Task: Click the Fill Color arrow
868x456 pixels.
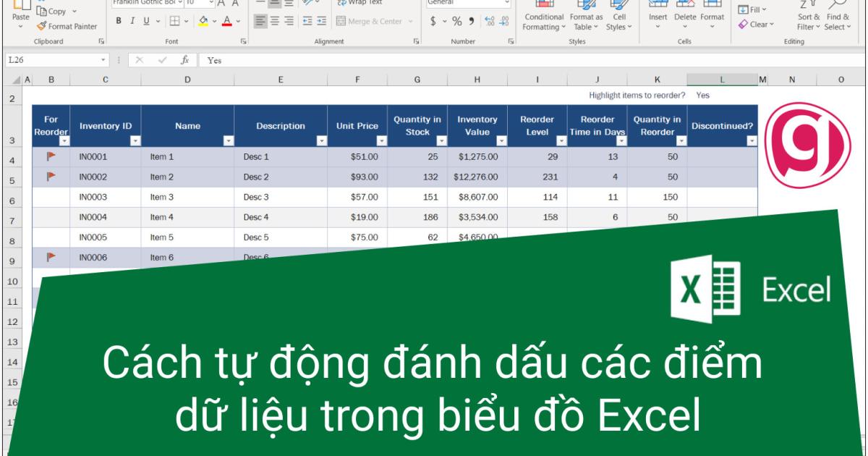Action: click(x=215, y=21)
